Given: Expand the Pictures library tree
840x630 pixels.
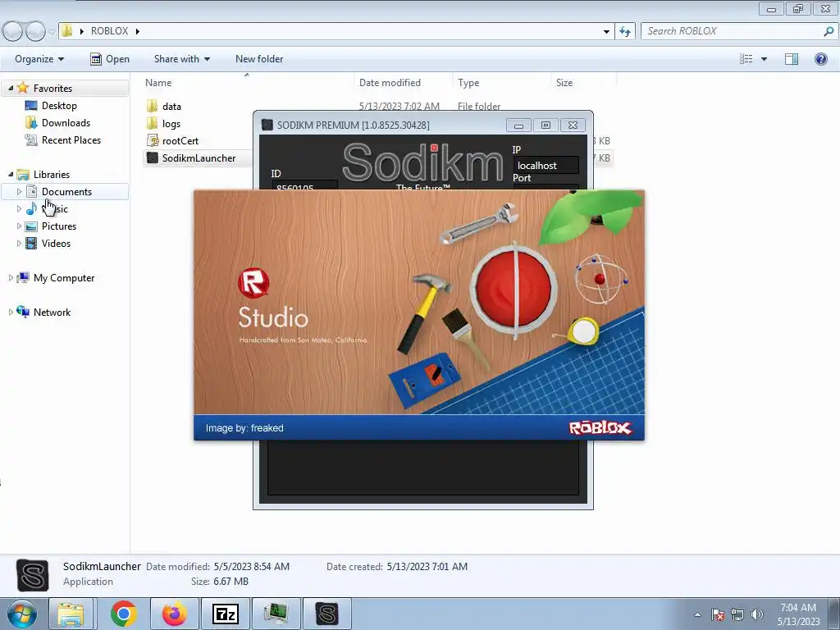Looking at the screenshot, I should click(20, 226).
